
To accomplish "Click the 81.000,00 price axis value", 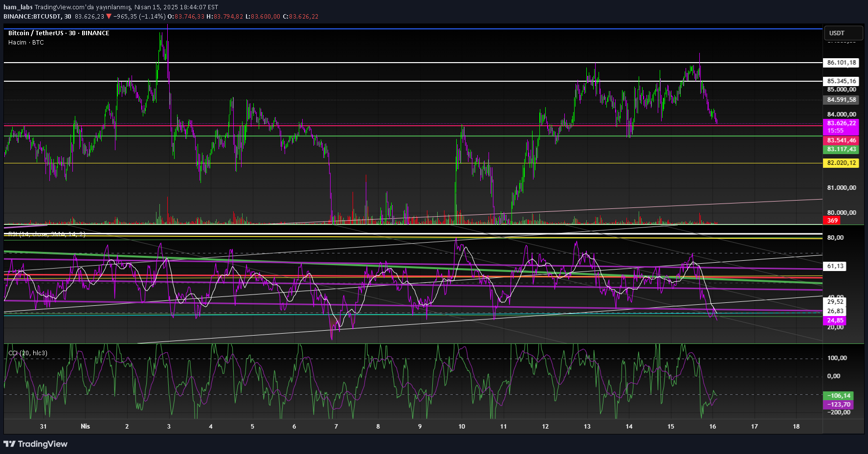I will click(841, 188).
